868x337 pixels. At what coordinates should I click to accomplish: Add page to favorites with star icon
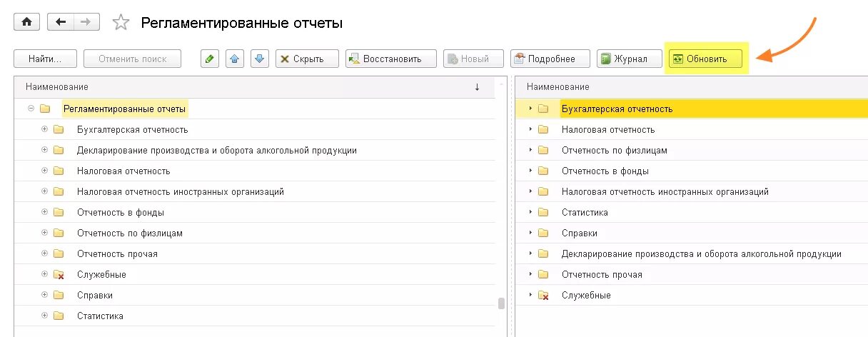click(121, 23)
